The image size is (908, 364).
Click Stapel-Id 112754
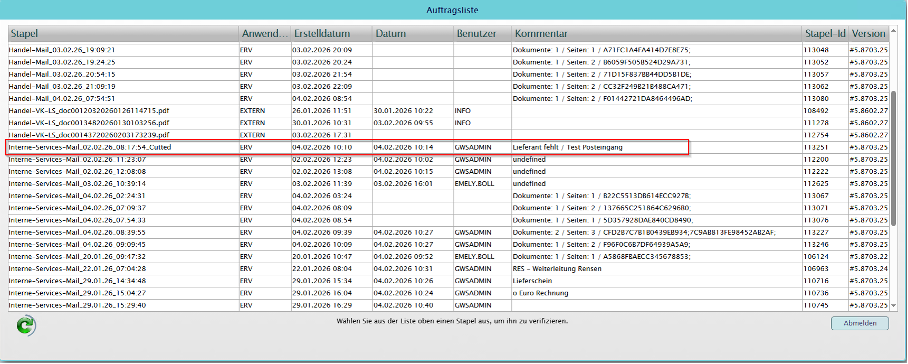point(815,135)
